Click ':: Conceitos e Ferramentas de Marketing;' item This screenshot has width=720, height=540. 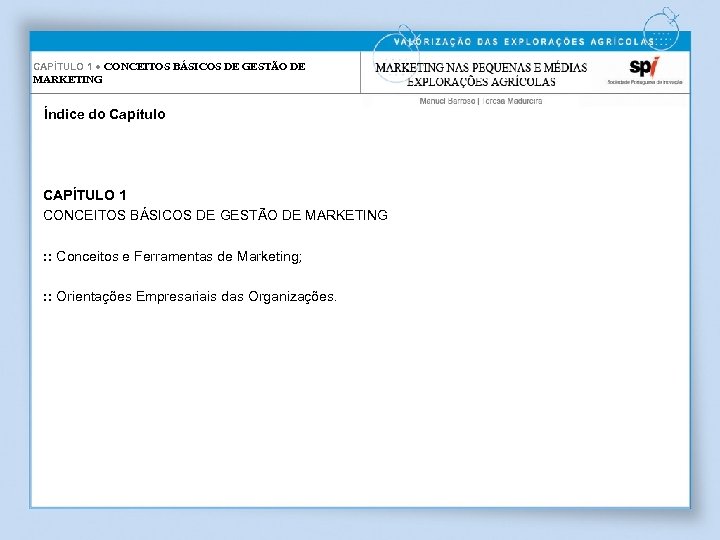[x=172, y=256]
